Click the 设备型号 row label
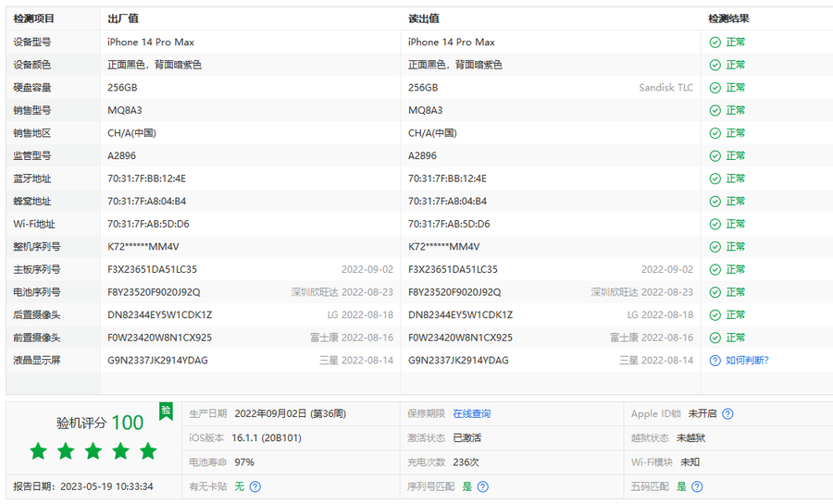833x504 pixels. pyautogui.click(x=31, y=42)
